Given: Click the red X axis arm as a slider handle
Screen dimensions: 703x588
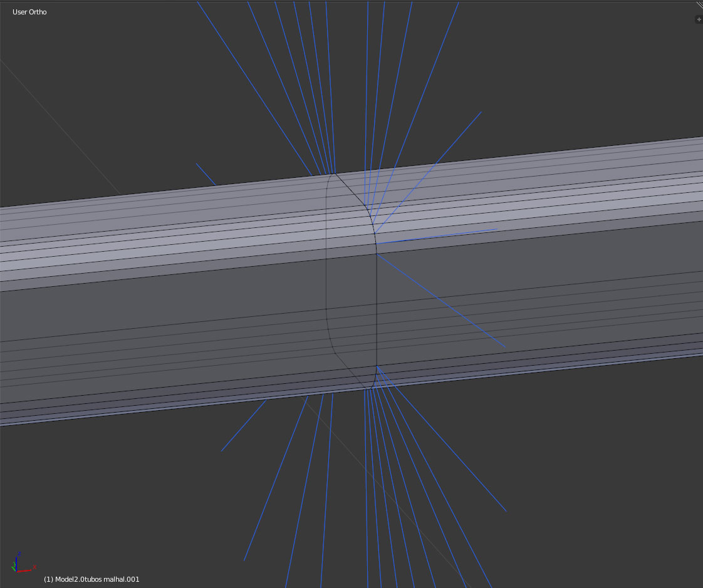Looking at the screenshot, I should pyautogui.click(x=24, y=570).
